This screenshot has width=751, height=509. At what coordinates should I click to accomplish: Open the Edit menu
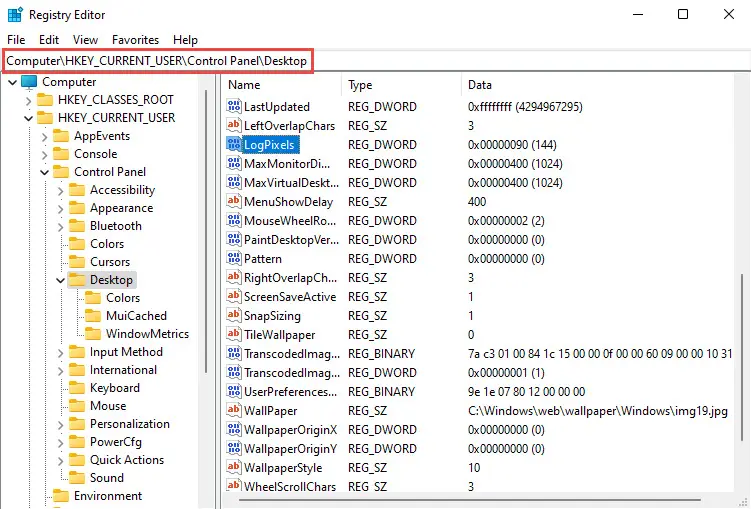coord(49,40)
